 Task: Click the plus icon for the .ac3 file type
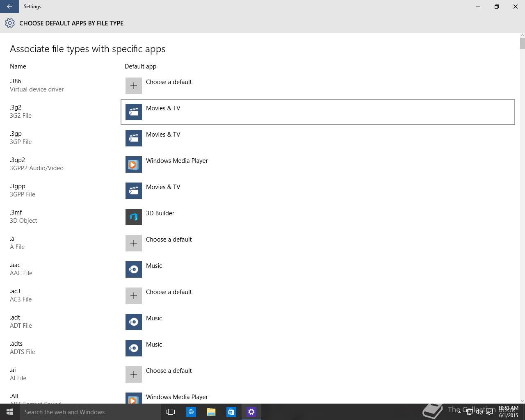tap(134, 296)
